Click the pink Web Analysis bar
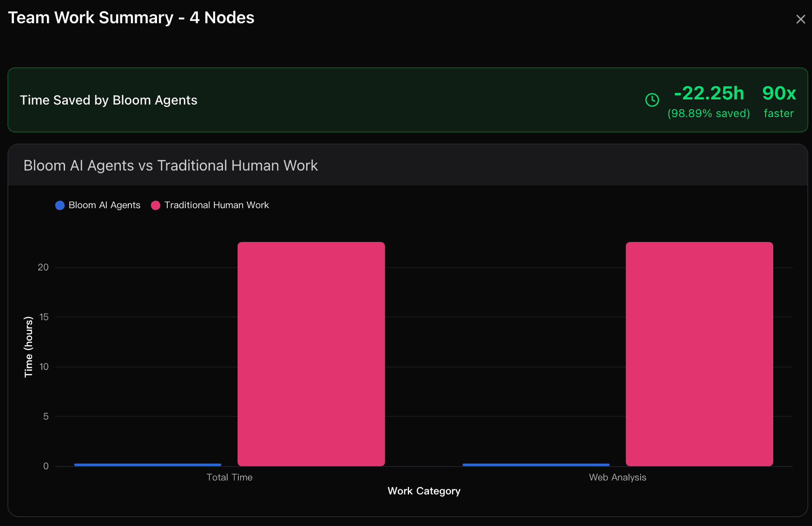Image resolution: width=812 pixels, height=526 pixels. (x=699, y=354)
